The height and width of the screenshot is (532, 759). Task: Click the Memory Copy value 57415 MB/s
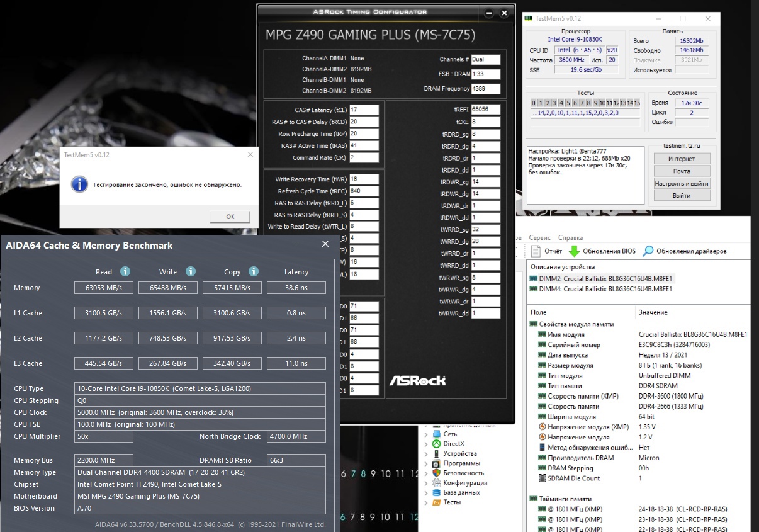pos(232,288)
